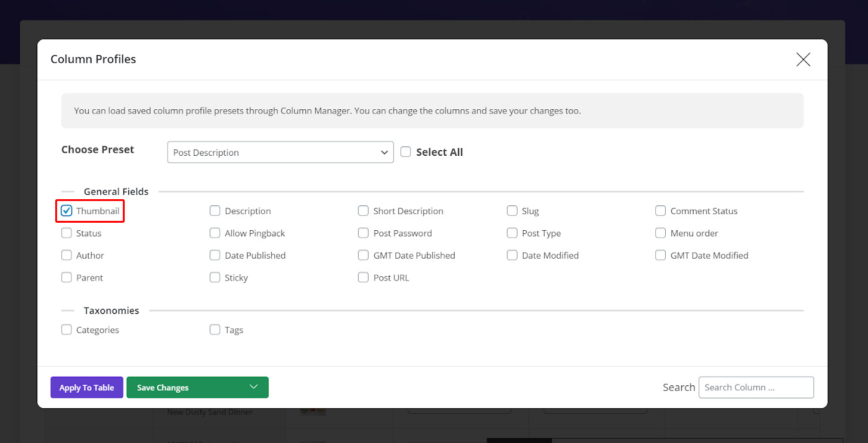
Task: Check the Post Type checkbox
Action: (x=512, y=233)
